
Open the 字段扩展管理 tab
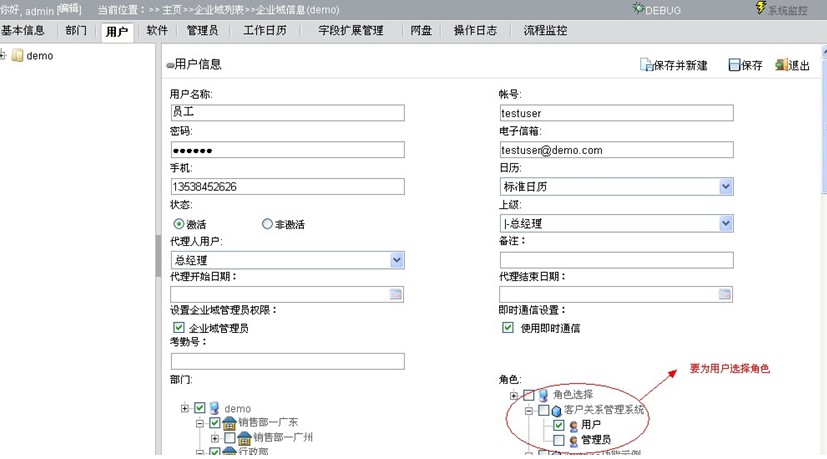(351, 31)
